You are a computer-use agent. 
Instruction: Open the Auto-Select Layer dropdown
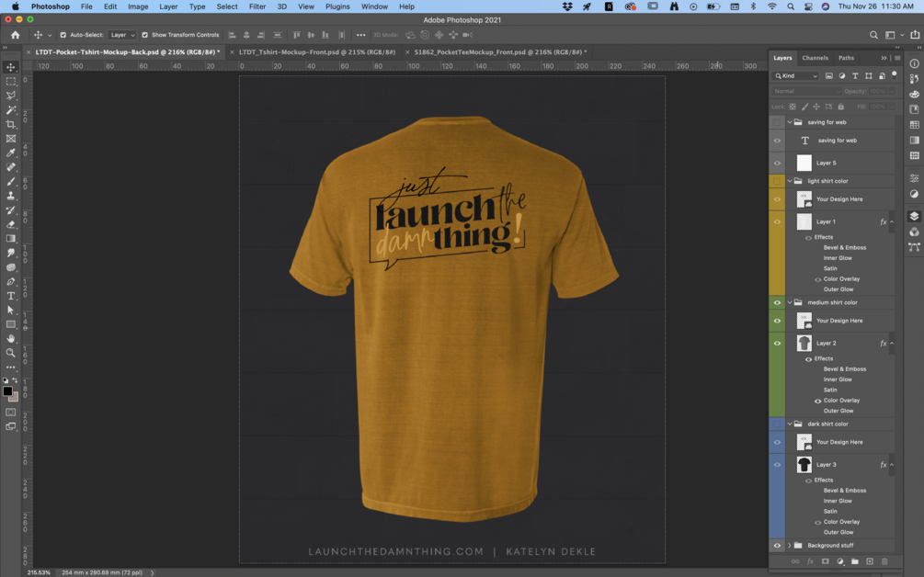[121, 35]
